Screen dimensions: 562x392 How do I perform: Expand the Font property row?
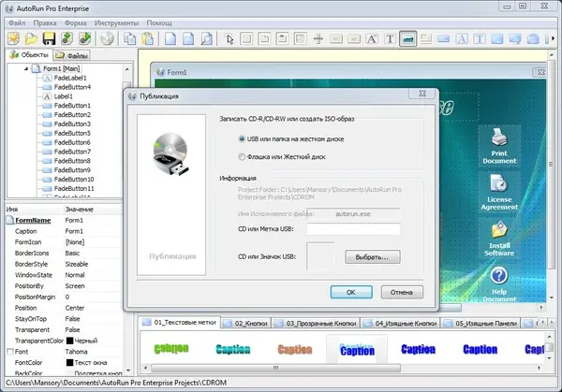(10, 352)
